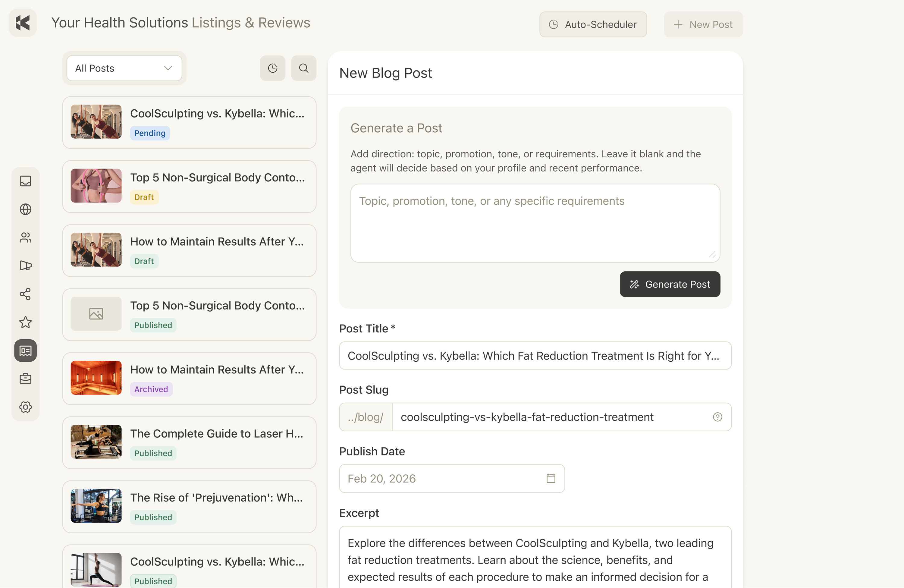This screenshot has width=904, height=588.
Task: Open the blog posts newspaper icon in sidebar
Action: click(25, 351)
